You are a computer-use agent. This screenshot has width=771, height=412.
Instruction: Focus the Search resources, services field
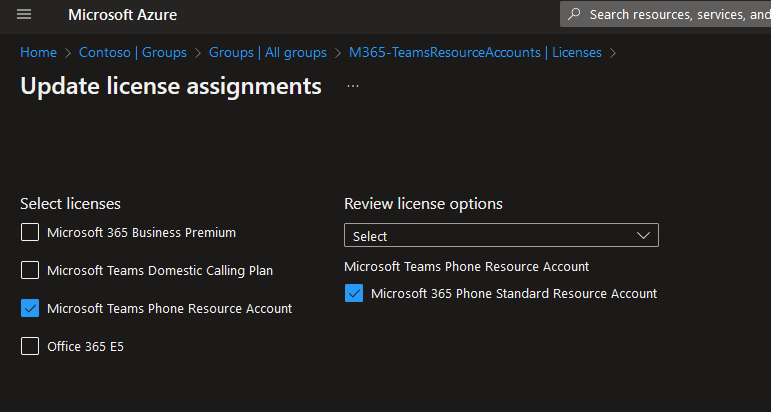pyautogui.click(x=665, y=14)
